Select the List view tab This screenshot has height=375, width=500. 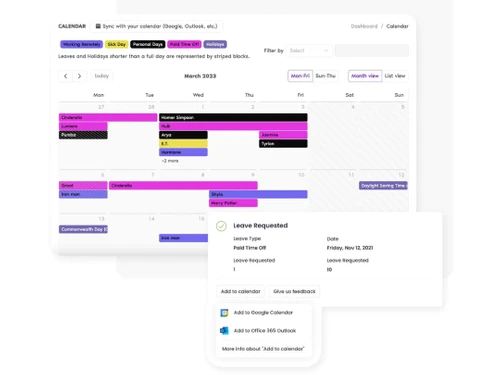click(395, 76)
